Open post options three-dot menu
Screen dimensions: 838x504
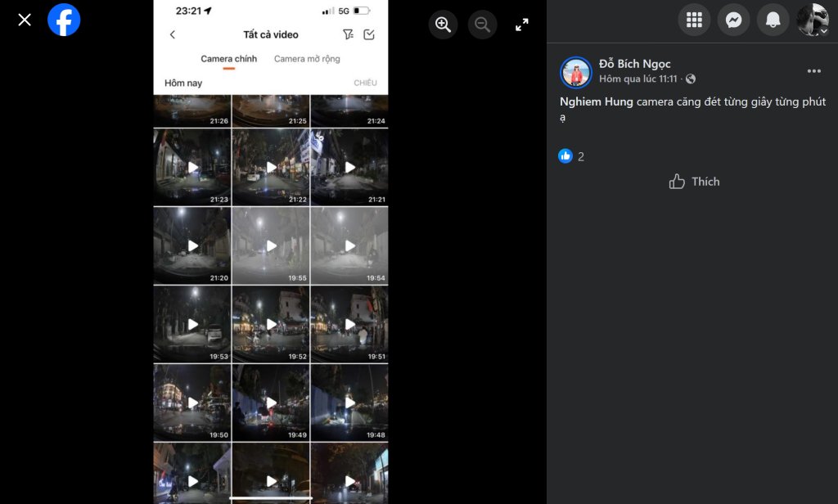pos(813,71)
